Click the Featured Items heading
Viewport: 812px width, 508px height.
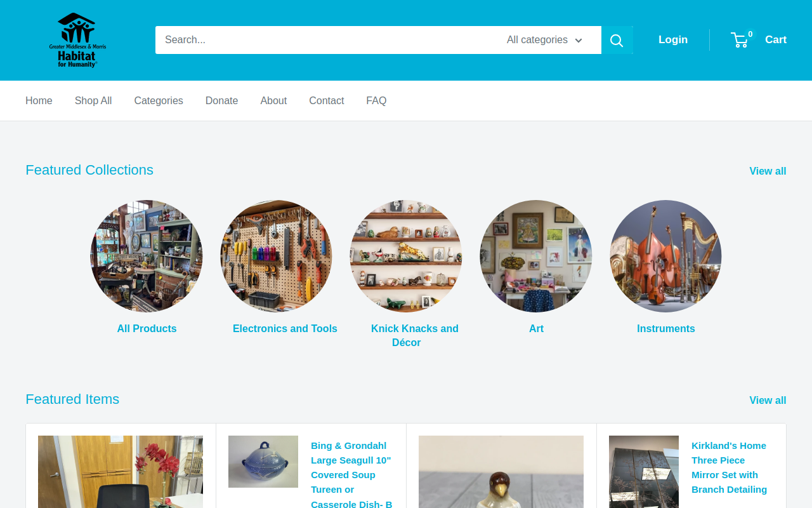[x=72, y=399]
